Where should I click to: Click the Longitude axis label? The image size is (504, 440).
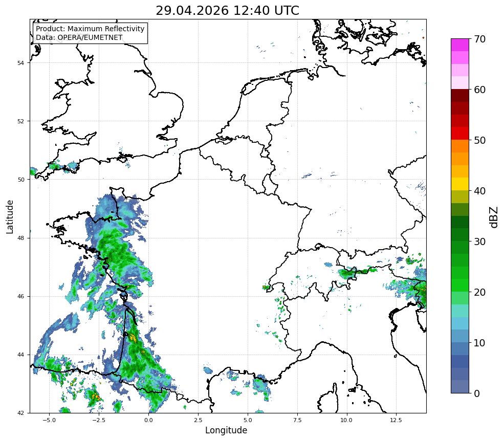[226, 430]
